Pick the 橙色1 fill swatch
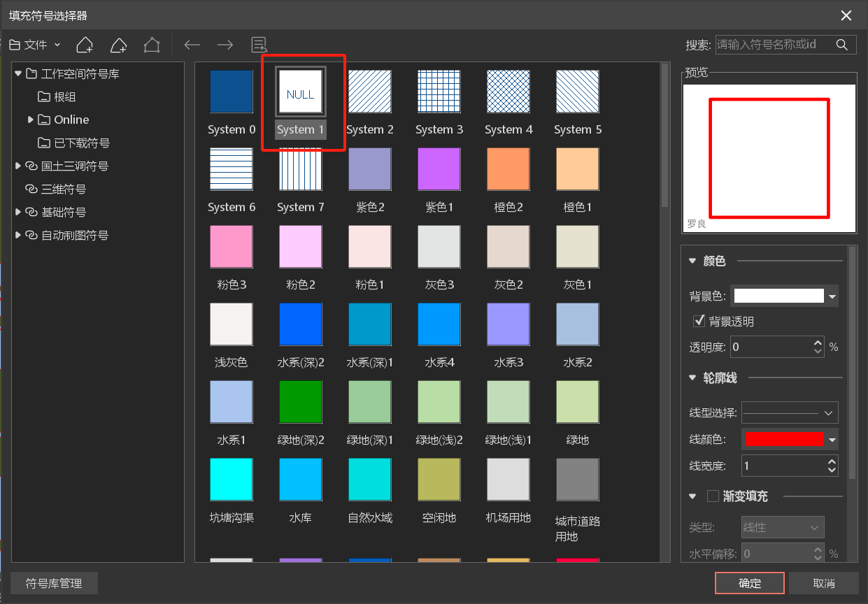 [578, 169]
